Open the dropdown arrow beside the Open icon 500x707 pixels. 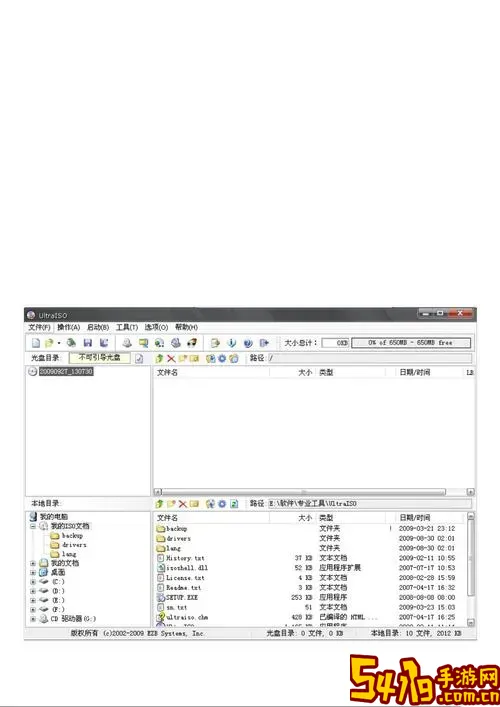click(x=59, y=344)
